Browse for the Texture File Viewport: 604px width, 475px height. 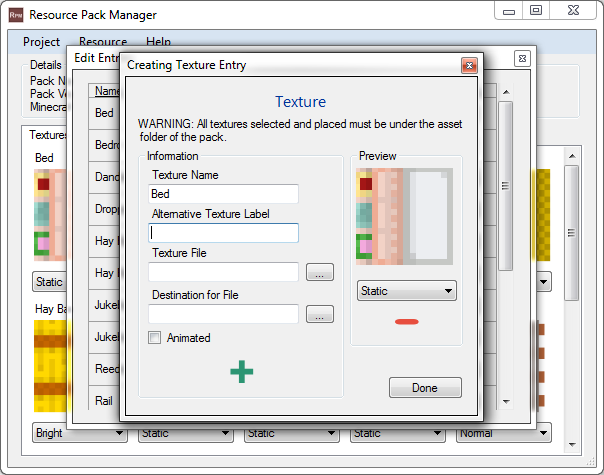click(x=319, y=272)
